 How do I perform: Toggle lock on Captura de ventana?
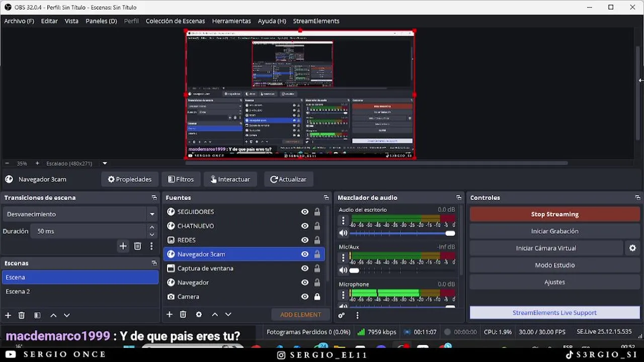tap(317, 268)
